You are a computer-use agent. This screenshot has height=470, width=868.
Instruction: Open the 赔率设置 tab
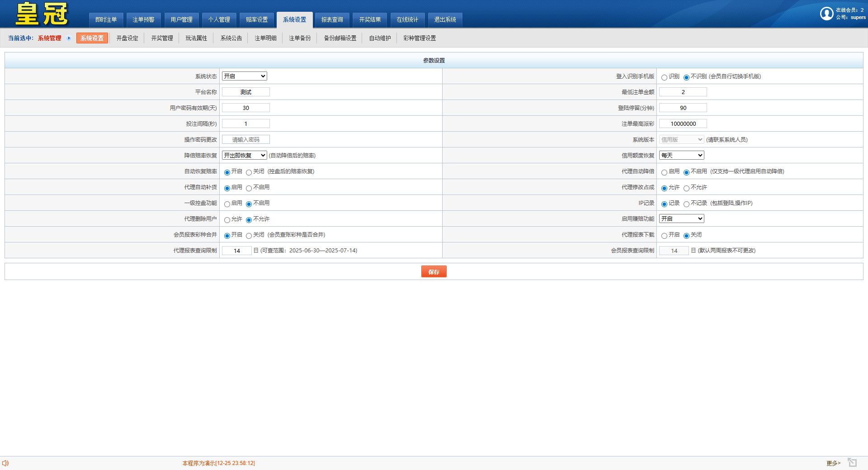click(x=257, y=19)
